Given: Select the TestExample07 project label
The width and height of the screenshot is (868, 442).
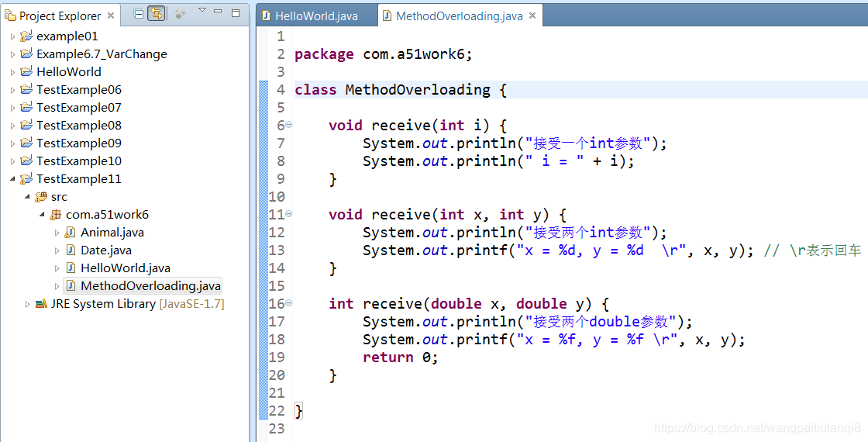Looking at the screenshot, I should point(78,108).
